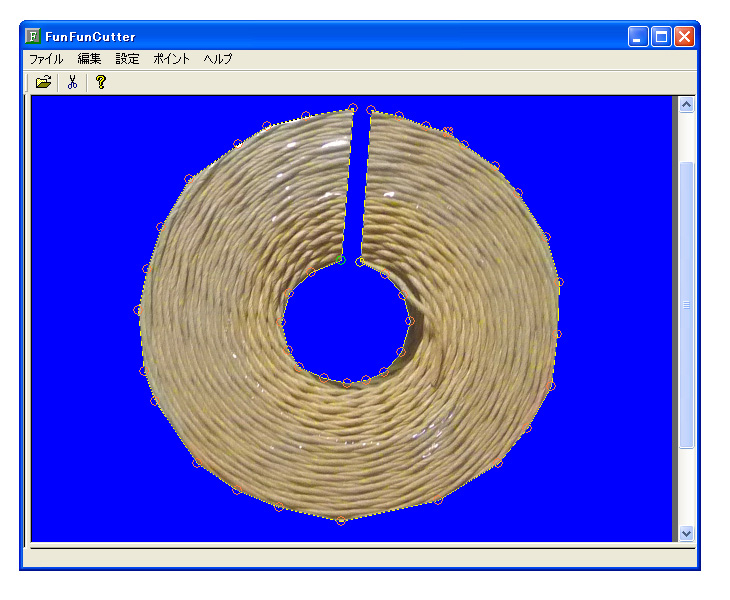
Task: Open the 設定 menu
Action: coord(127,59)
